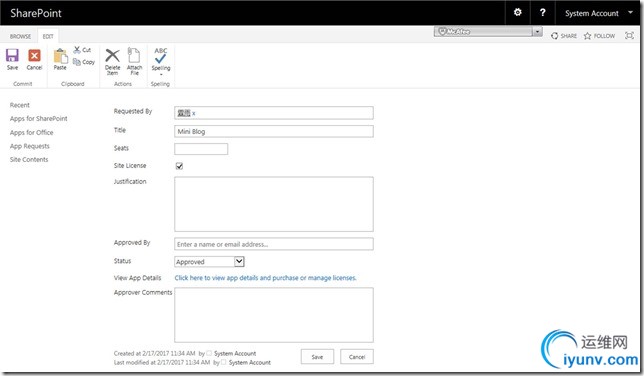Select the Cut scissors tool
The height and width of the screenshot is (376, 644).
point(82,50)
